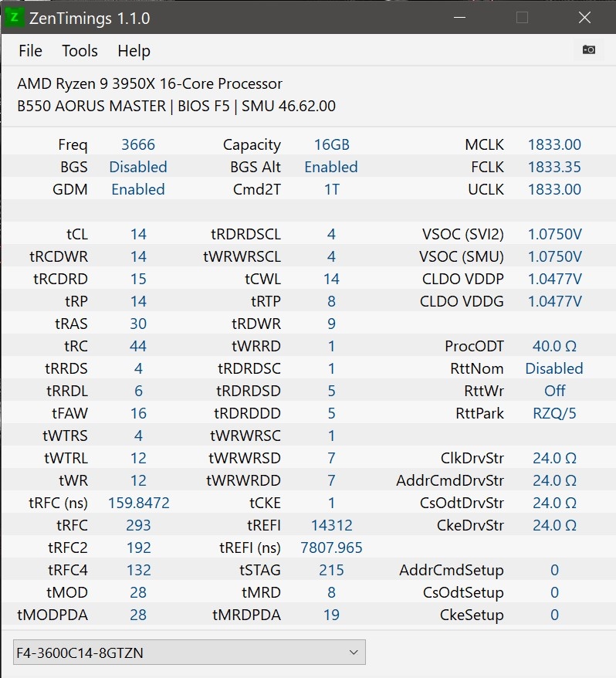Viewport: 616px width, 678px height.
Task: Open the File menu
Action: pyautogui.click(x=30, y=51)
